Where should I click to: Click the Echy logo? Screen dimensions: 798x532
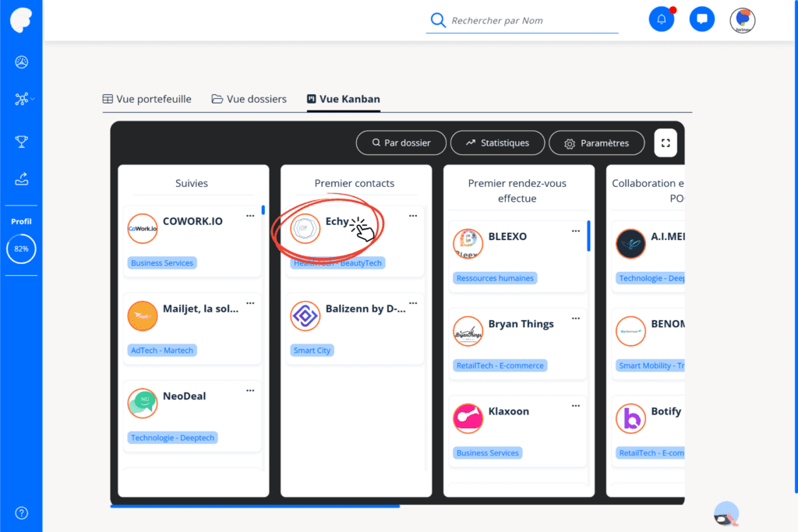[305, 228]
